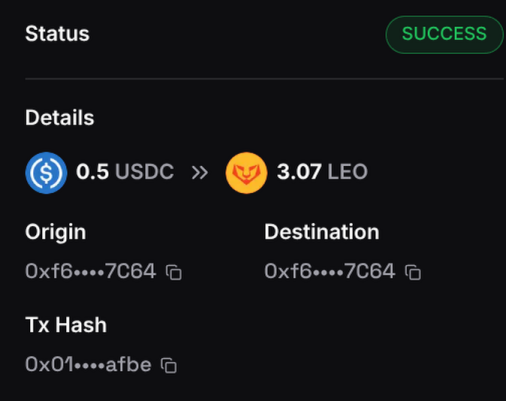Open the 0x01••••afbe transaction hash
The image size is (506, 401).
[x=88, y=364]
